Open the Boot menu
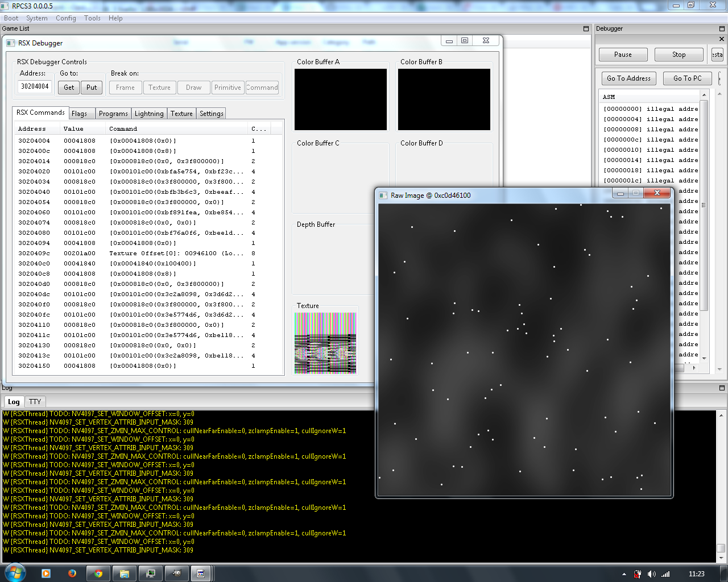The image size is (728, 582). 11,18
